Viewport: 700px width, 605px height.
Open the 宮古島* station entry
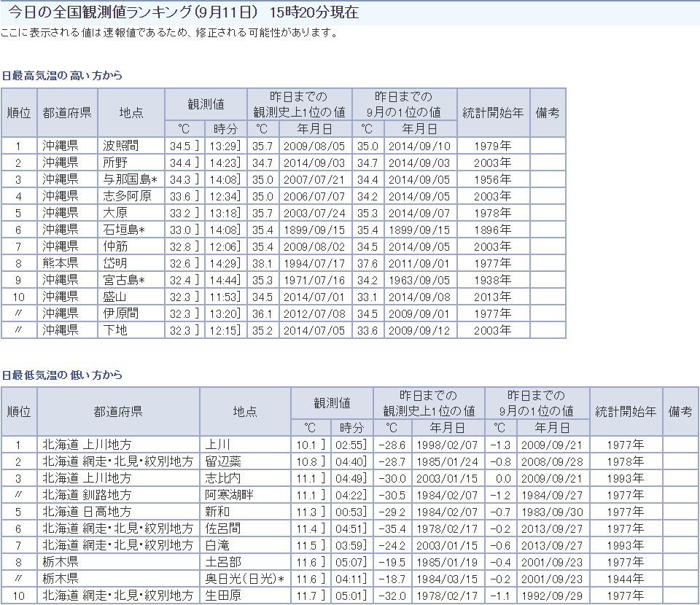point(125,280)
